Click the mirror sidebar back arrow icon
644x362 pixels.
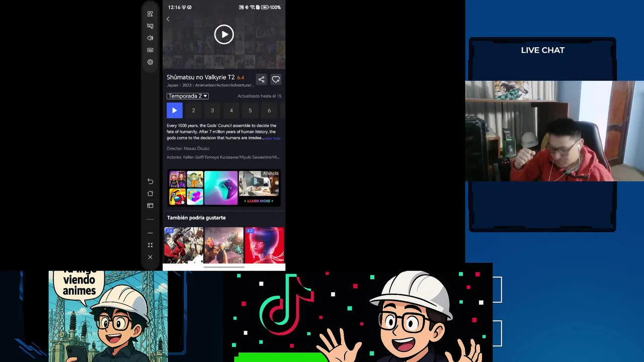(x=150, y=181)
